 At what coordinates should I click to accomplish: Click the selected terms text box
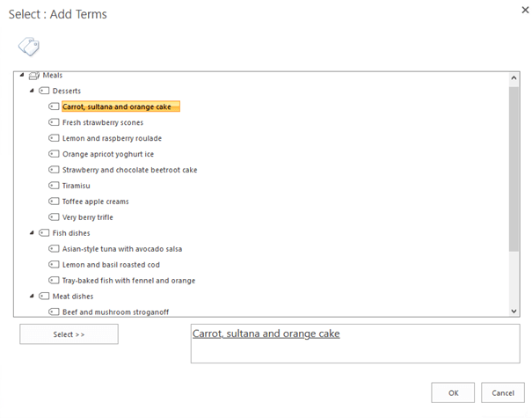coord(355,343)
